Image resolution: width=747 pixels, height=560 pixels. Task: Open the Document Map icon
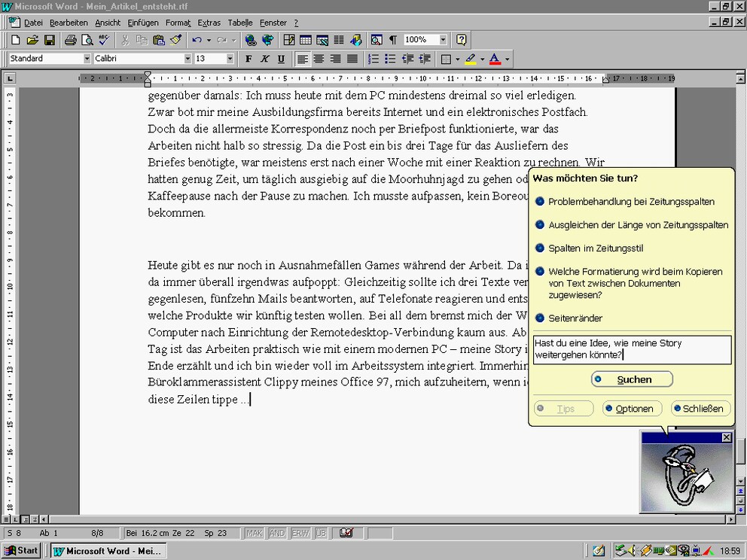(x=377, y=40)
